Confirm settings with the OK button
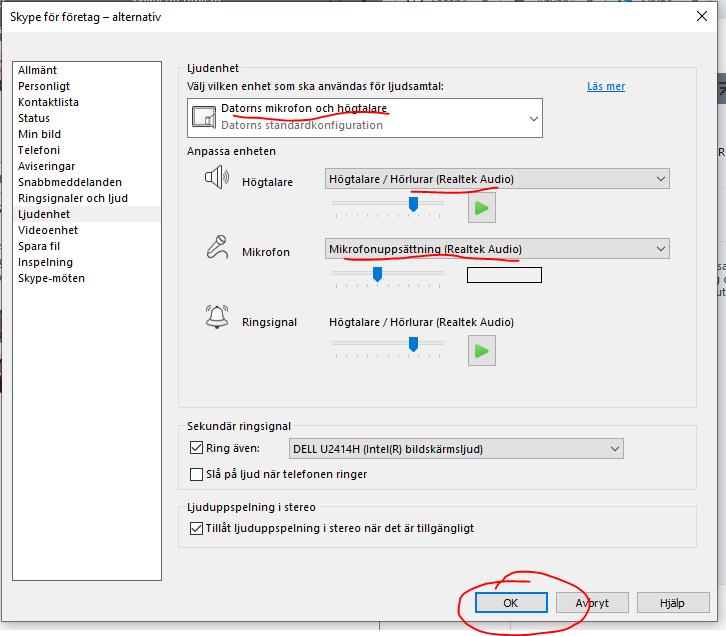726x636 pixels. [511, 603]
